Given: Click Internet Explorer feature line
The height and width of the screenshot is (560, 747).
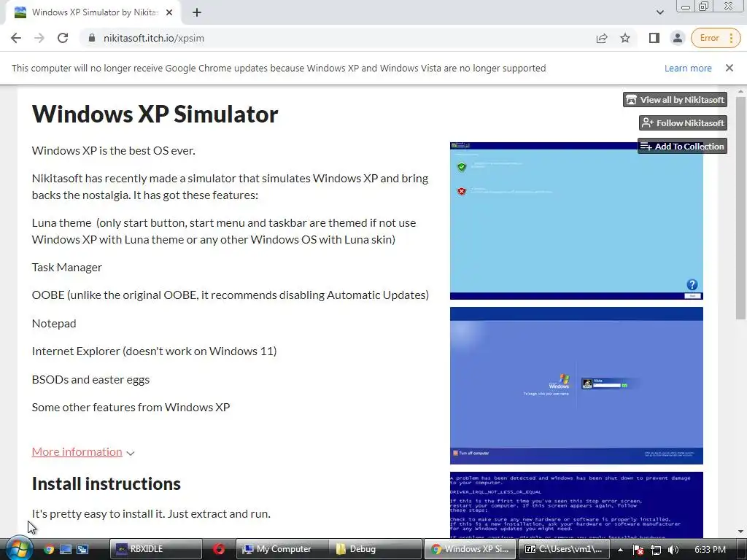Looking at the screenshot, I should (x=155, y=351).
